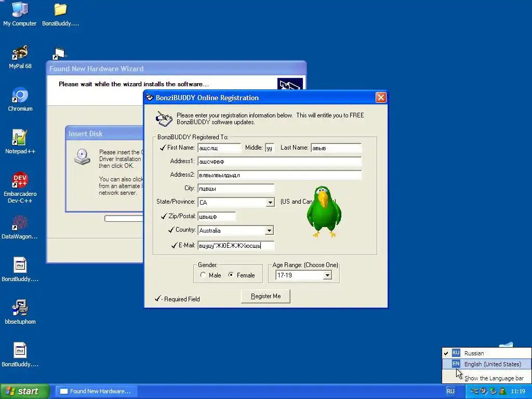
Task: Click the green Peedy parrot character
Action: click(324, 211)
